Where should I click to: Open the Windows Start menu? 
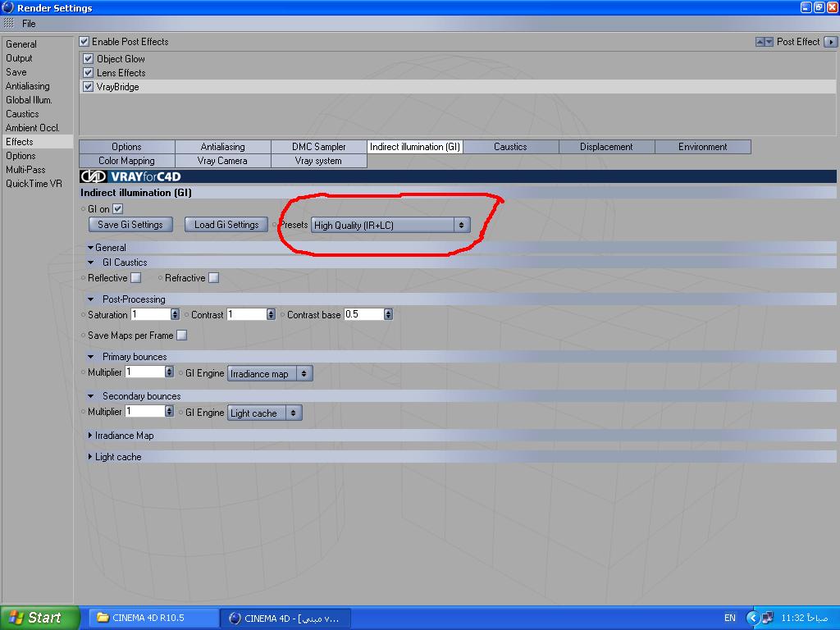pos(39,618)
